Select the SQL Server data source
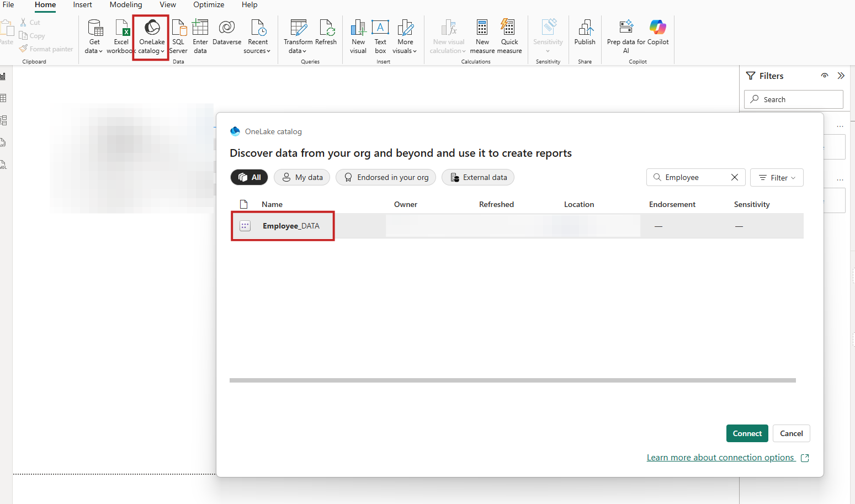 (178, 36)
